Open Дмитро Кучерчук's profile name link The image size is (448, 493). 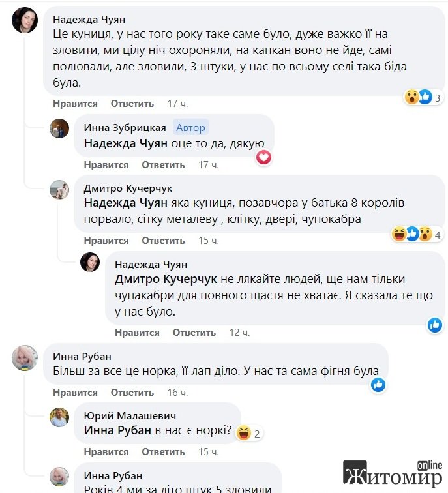pos(128,188)
